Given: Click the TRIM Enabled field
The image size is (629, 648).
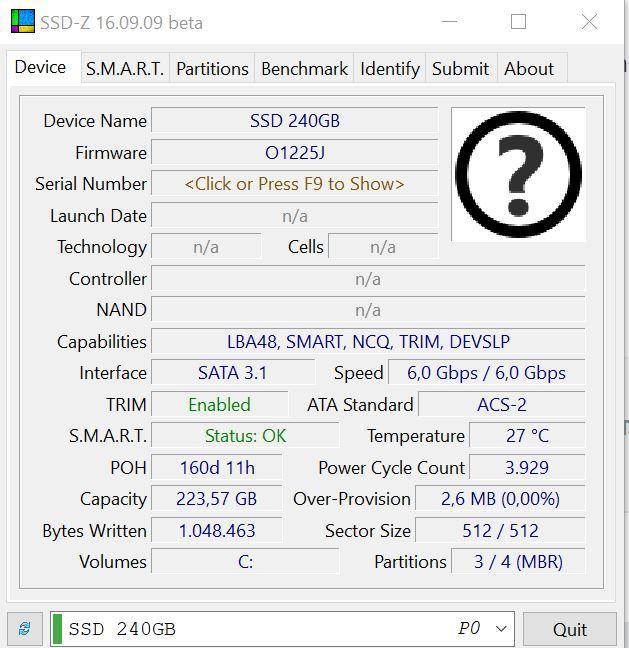Looking at the screenshot, I should coord(219,405).
